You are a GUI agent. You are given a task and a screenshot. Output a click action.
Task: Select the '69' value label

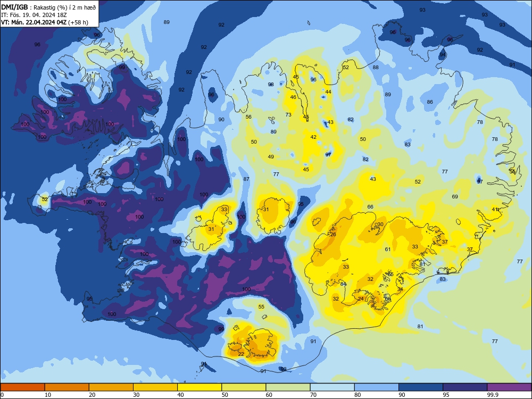455,196
